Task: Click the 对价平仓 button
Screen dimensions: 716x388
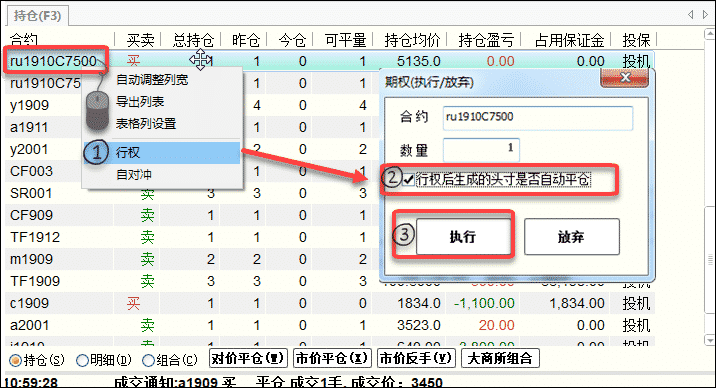Action: (x=248, y=358)
